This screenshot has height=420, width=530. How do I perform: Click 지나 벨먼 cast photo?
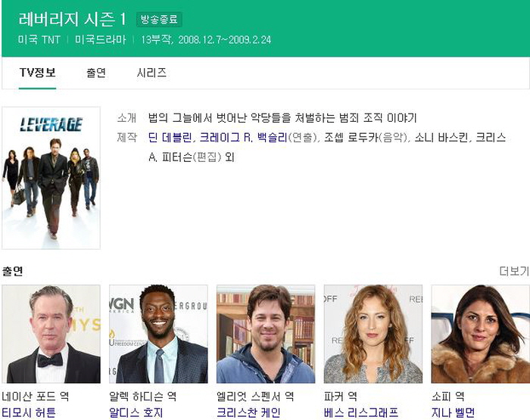(x=480, y=334)
